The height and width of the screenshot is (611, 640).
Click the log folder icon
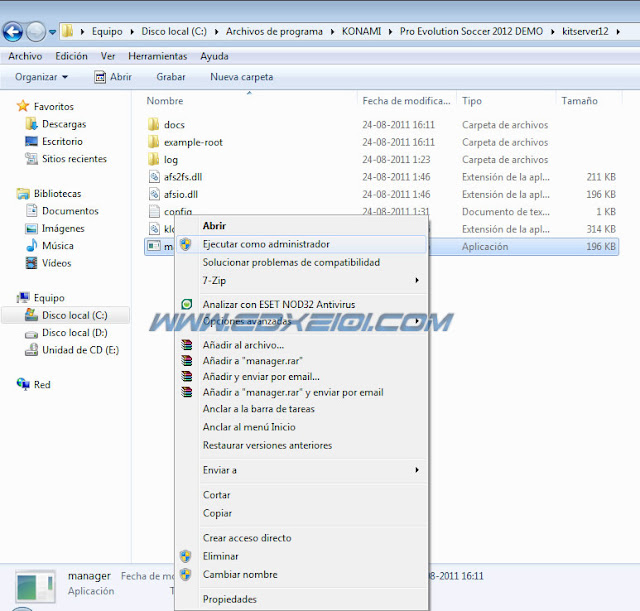coord(154,159)
